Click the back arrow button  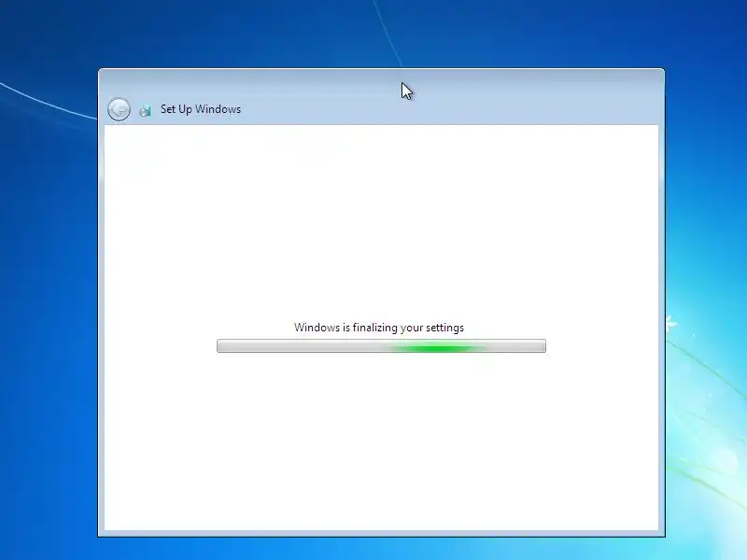[119, 109]
